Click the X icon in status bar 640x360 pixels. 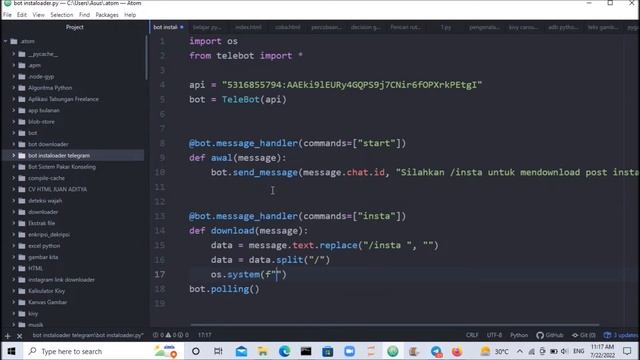pyautogui.click(x=19, y=336)
